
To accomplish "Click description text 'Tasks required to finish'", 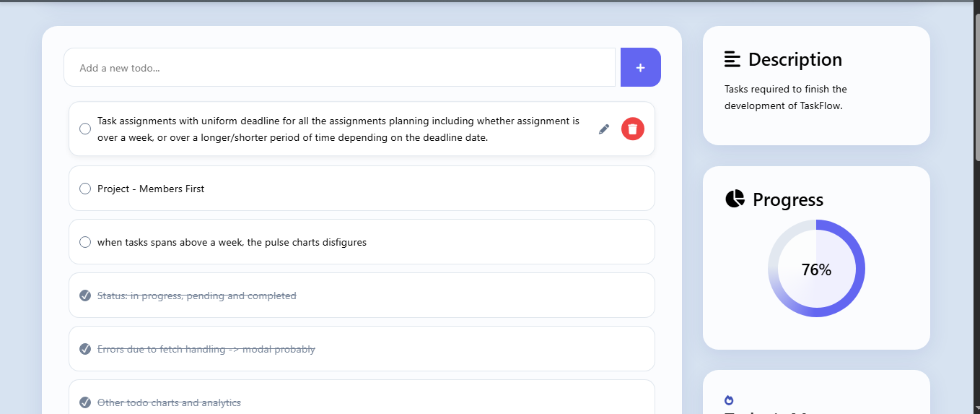I will [786, 97].
